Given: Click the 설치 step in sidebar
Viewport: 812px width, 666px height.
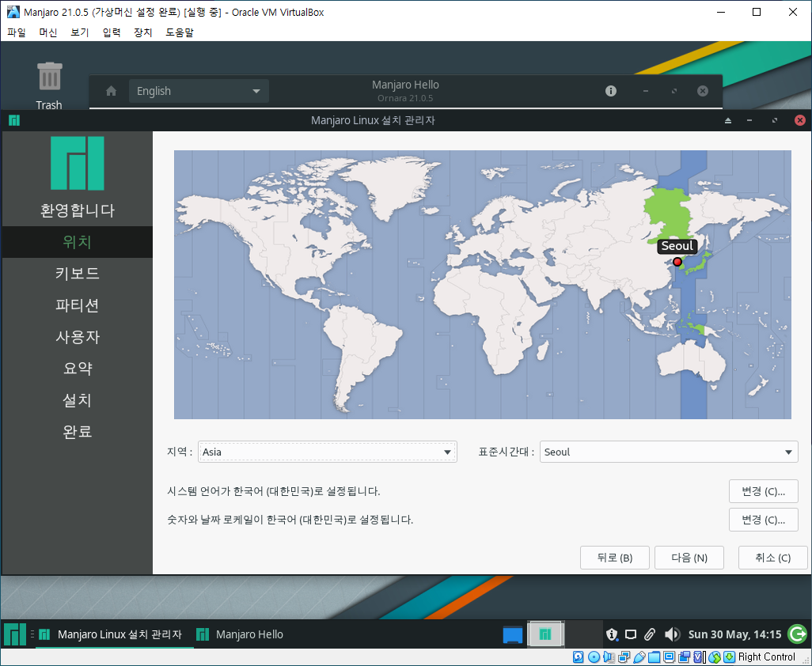Looking at the screenshot, I should click(x=77, y=400).
